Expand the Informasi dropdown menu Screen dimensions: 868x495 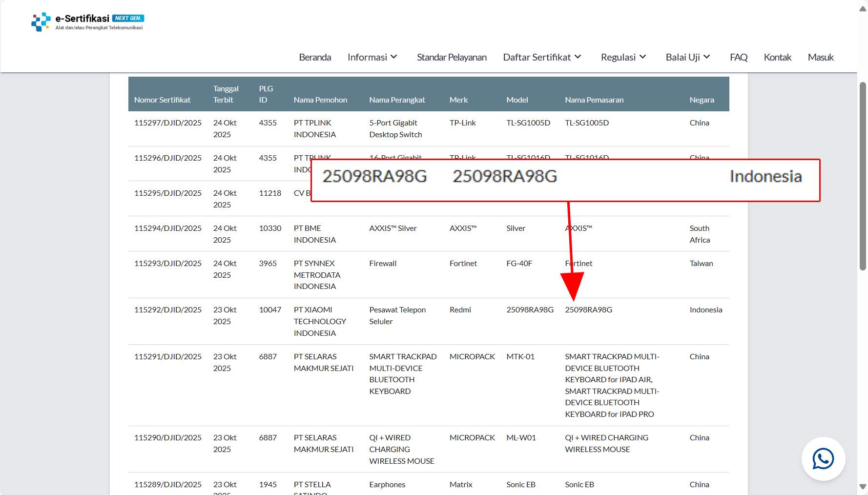[x=372, y=57]
